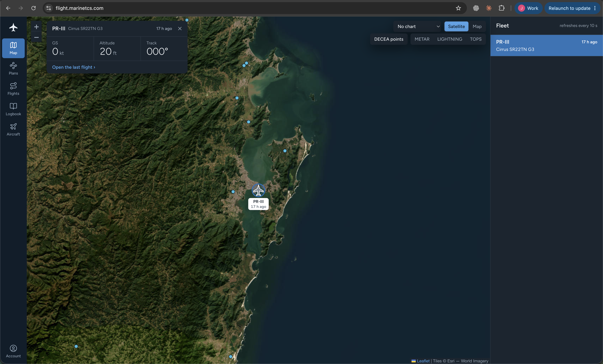Open browser extensions puzzle icon

pos(501,8)
